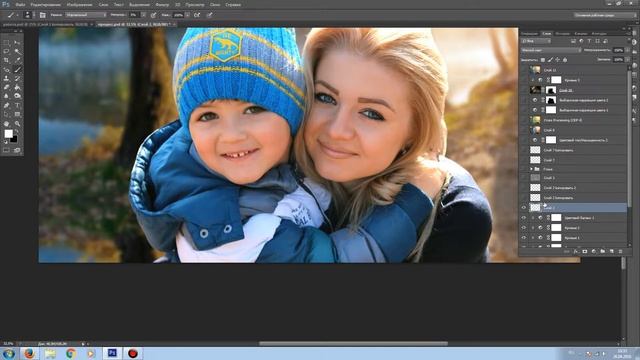
Task: Toggle airbrush mode in options bar
Action: pos(197,15)
